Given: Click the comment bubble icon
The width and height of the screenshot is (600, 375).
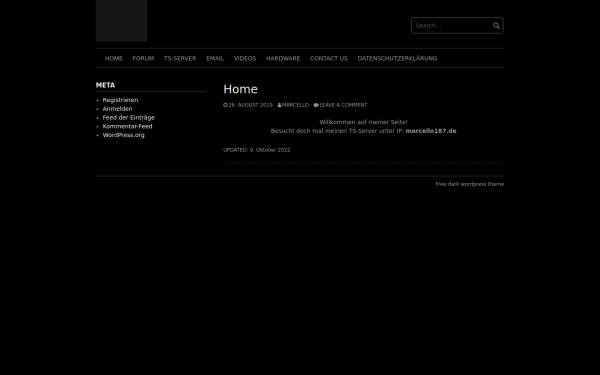Looking at the screenshot, I should point(316,105).
